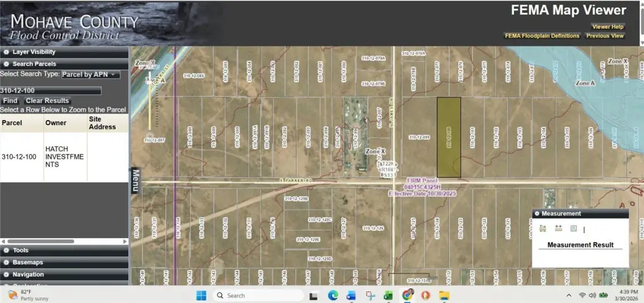This screenshot has height=303, width=644.
Task: Launch DuckDuckGo browser from the taskbar
Action: coord(426,295)
